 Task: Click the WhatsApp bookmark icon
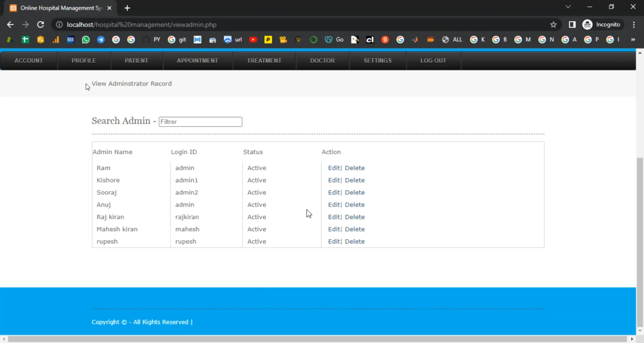pyautogui.click(x=86, y=39)
